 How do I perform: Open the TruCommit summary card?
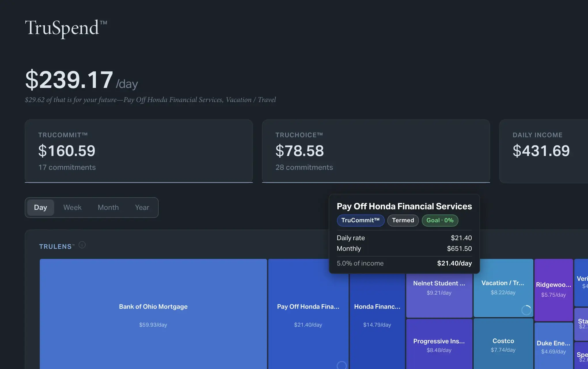pyautogui.click(x=139, y=151)
